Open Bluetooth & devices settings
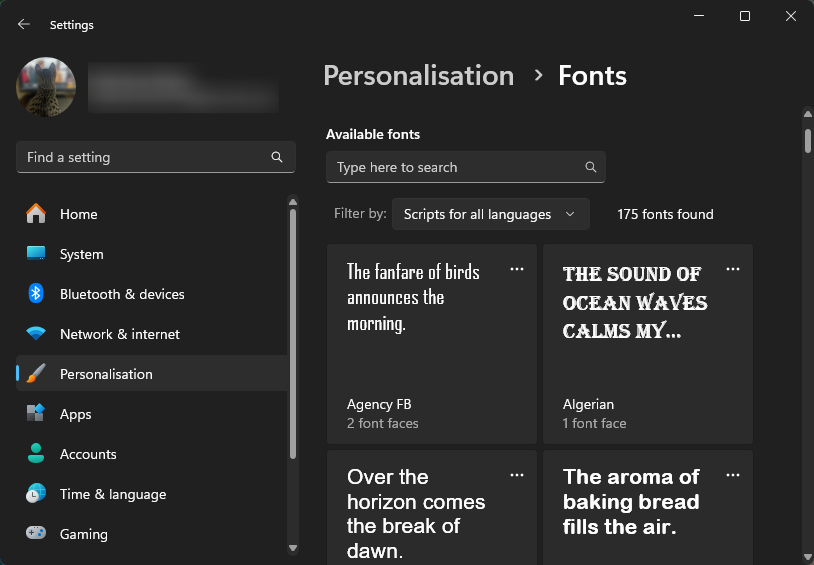The image size is (814, 565). [121, 294]
